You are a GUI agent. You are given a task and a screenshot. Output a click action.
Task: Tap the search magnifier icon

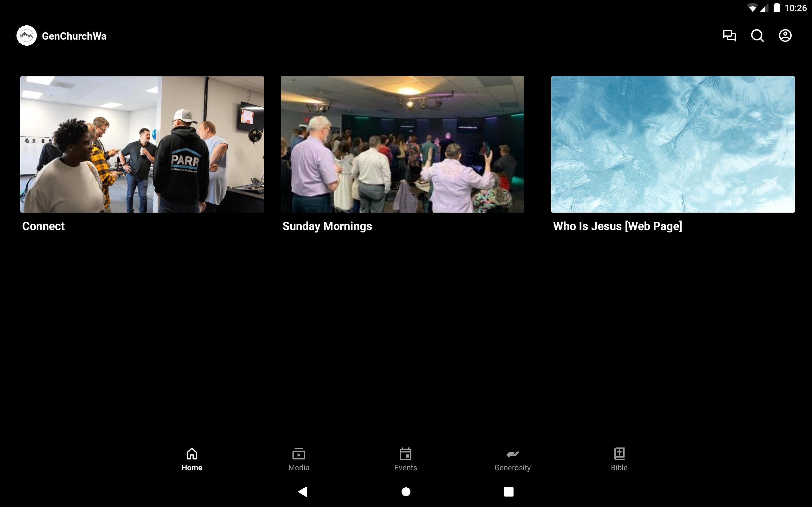757,35
